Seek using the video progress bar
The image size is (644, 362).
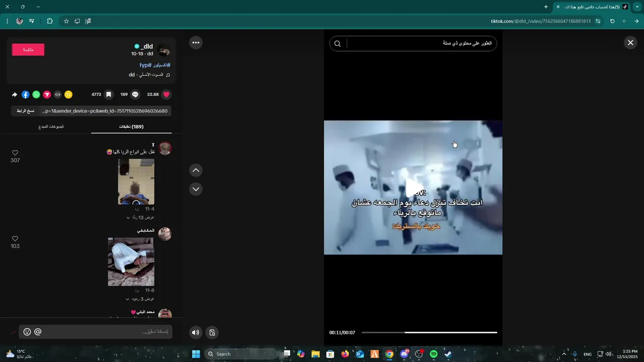tap(429, 332)
